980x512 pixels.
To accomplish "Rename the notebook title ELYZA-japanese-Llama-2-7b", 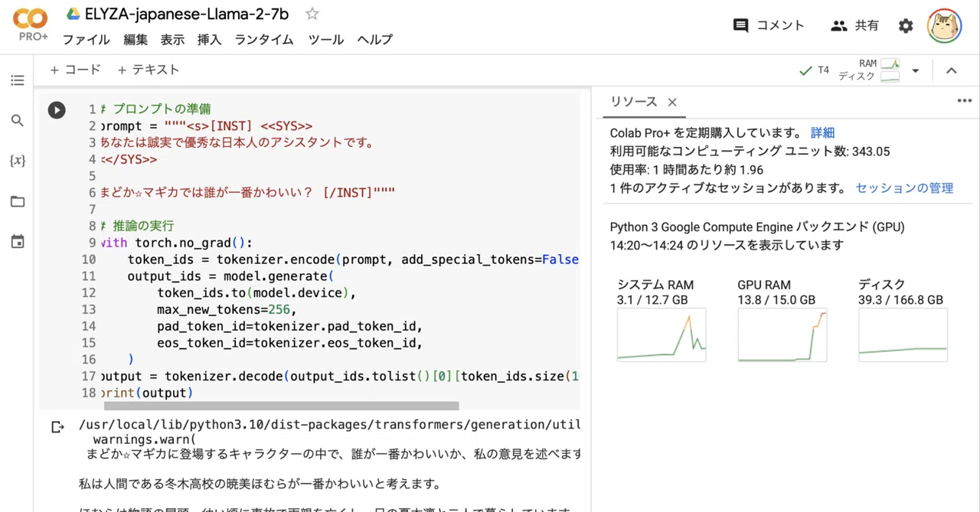I will 187,14.
